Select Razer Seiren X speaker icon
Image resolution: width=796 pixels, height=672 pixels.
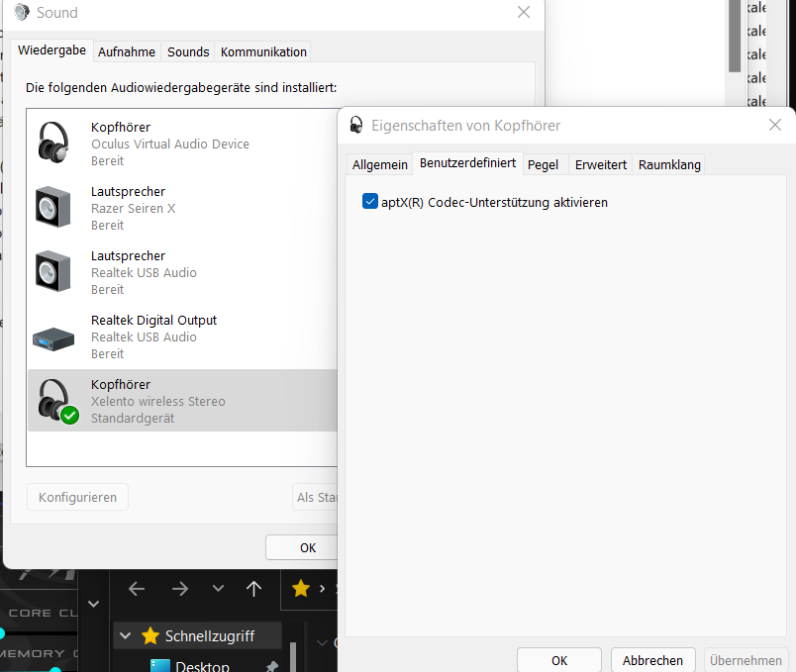click(x=52, y=207)
